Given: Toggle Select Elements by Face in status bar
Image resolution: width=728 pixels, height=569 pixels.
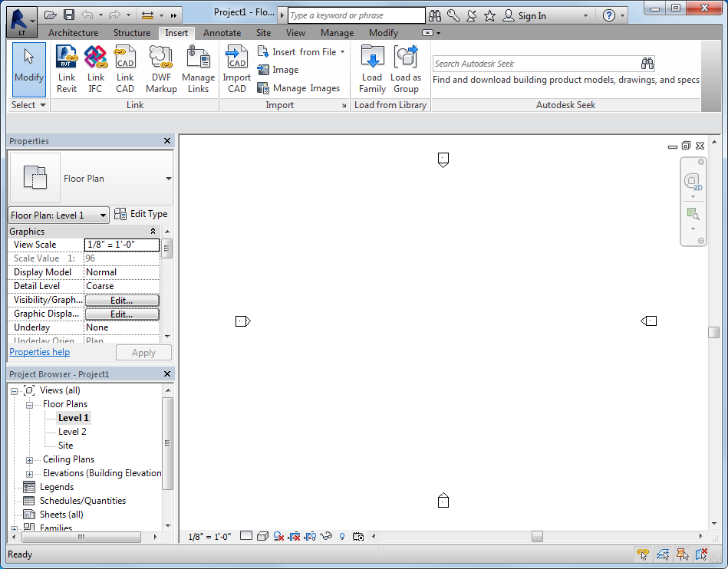Looking at the screenshot, I should click(x=701, y=554).
